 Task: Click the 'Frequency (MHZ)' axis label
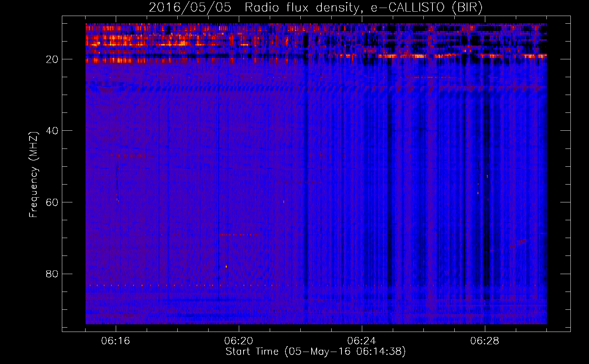[33, 175]
